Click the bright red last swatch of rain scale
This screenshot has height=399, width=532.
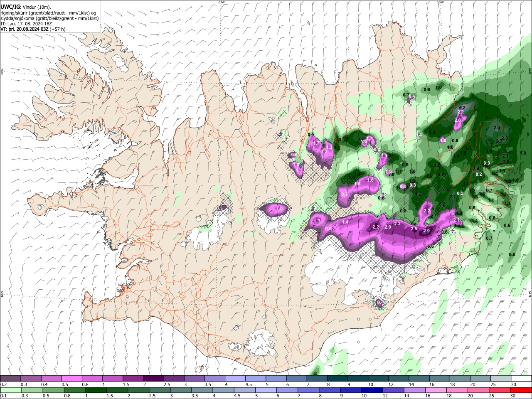pyautogui.click(x=520, y=390)
